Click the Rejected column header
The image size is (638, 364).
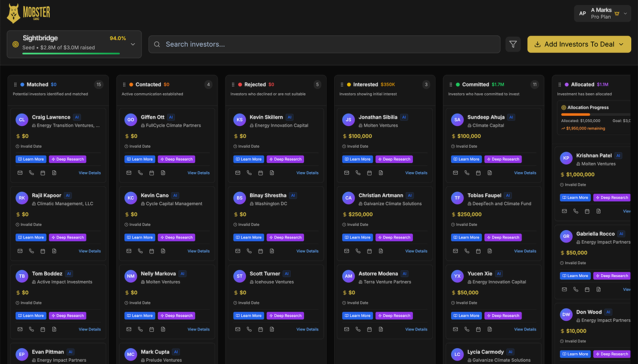(255, 85)
